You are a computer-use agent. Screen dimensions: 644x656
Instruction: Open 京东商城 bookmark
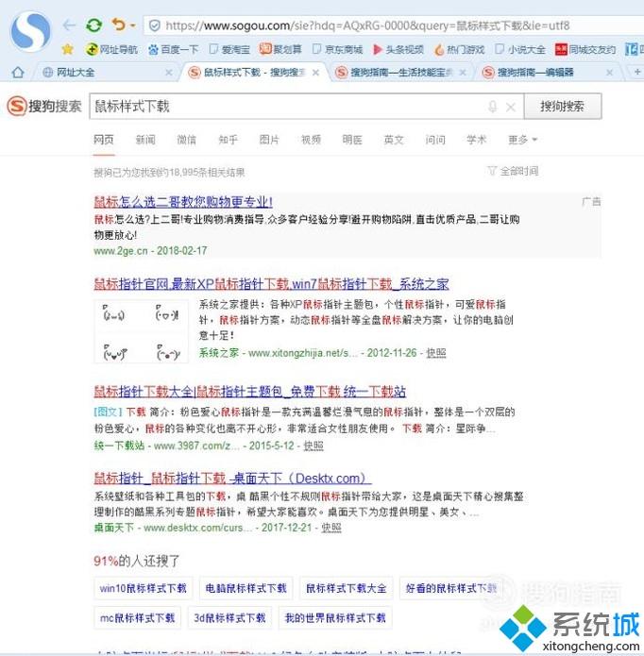(x=338, y=49)
